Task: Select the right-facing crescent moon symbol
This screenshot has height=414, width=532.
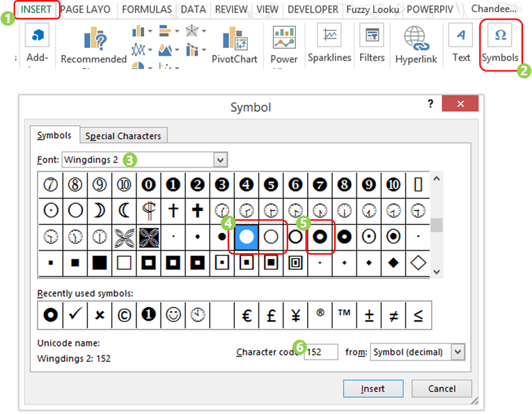Action: pos(100,211)
